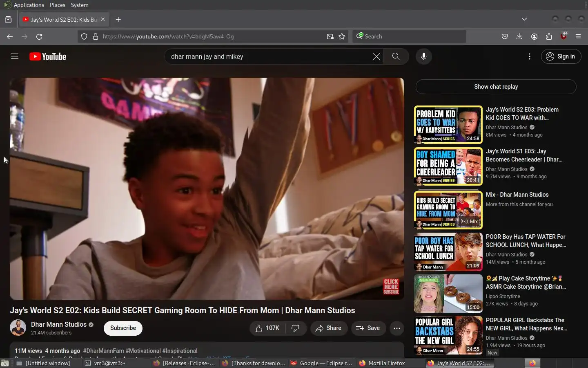Open more actions menu beside Save
This screenshot has width=588, height=368.
coord(397,328)
